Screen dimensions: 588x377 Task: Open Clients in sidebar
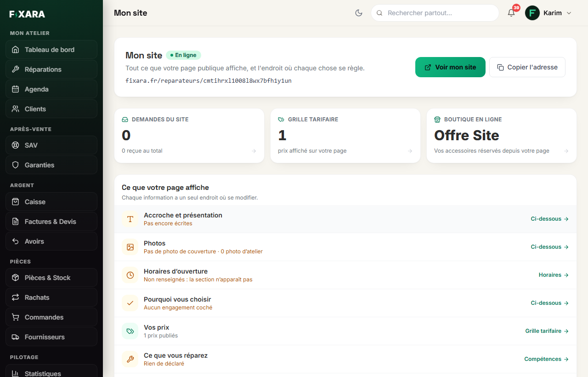point(51,109)
